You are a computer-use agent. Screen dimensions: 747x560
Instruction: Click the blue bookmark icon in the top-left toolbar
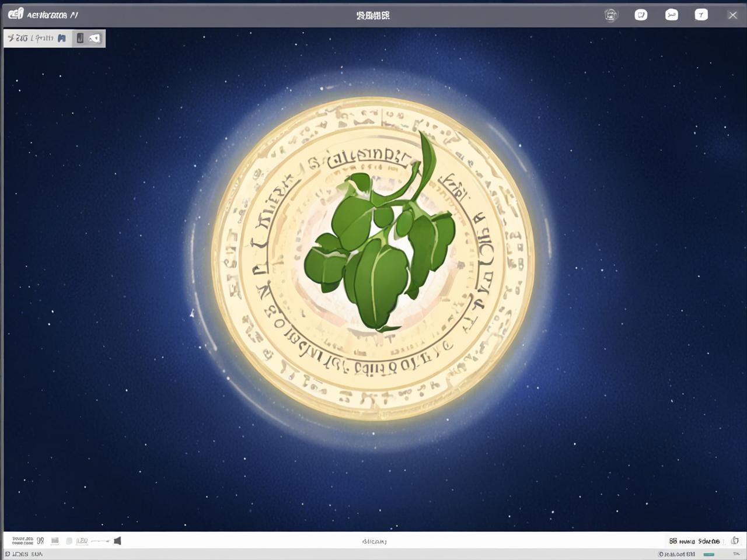[x=62, y=38]
